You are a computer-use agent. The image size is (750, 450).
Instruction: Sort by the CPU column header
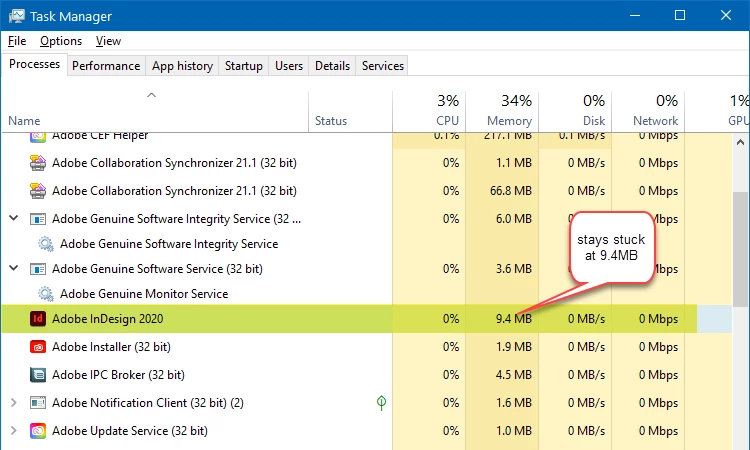[429, 111]
